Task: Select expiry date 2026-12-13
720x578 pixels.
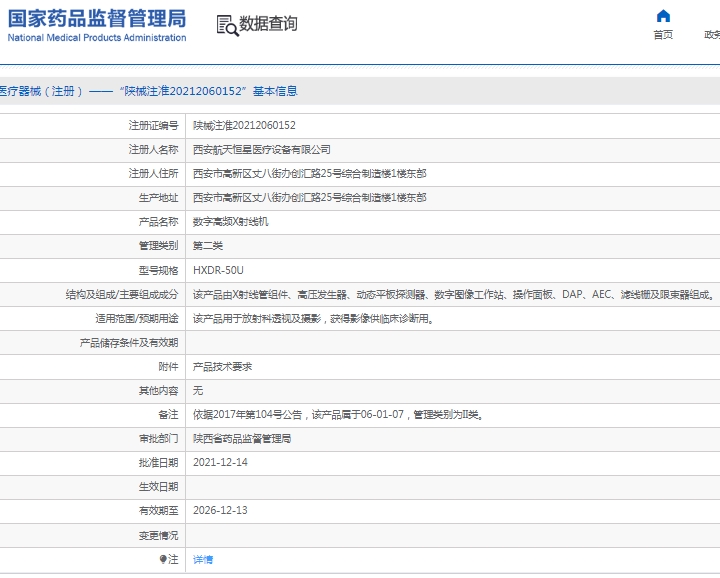Action: pyautogui.click(x=220, y=510)
